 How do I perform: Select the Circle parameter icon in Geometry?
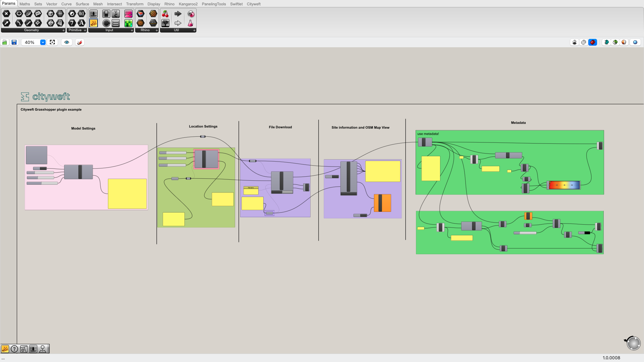[19, 14]
